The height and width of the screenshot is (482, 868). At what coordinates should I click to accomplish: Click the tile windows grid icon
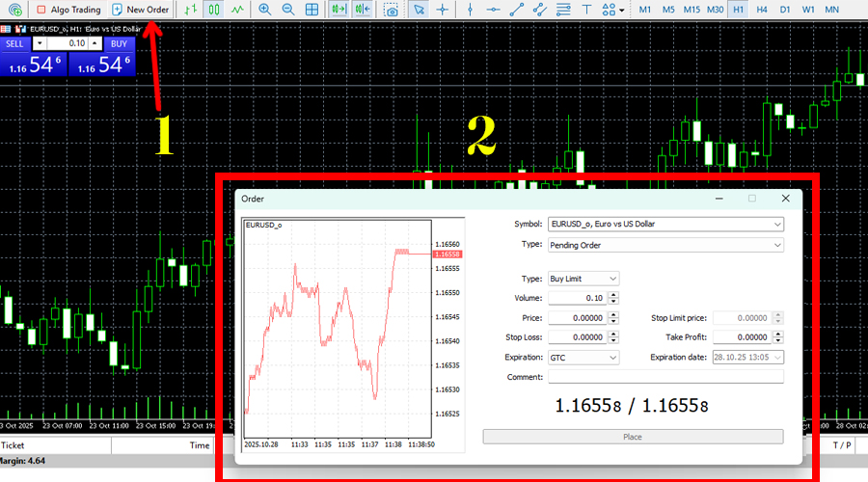point(312,10)
